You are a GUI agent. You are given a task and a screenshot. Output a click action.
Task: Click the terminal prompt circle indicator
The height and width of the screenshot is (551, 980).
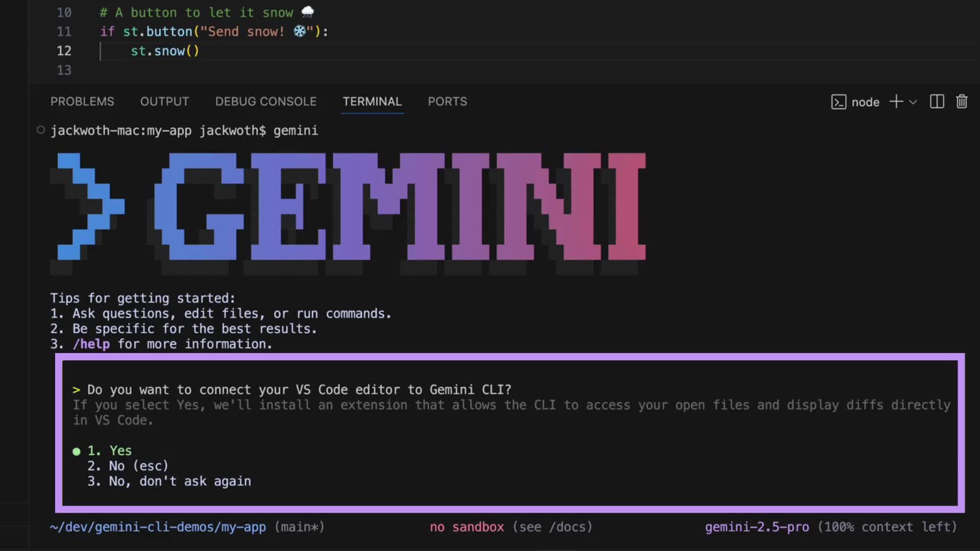(x=41, y=130)
